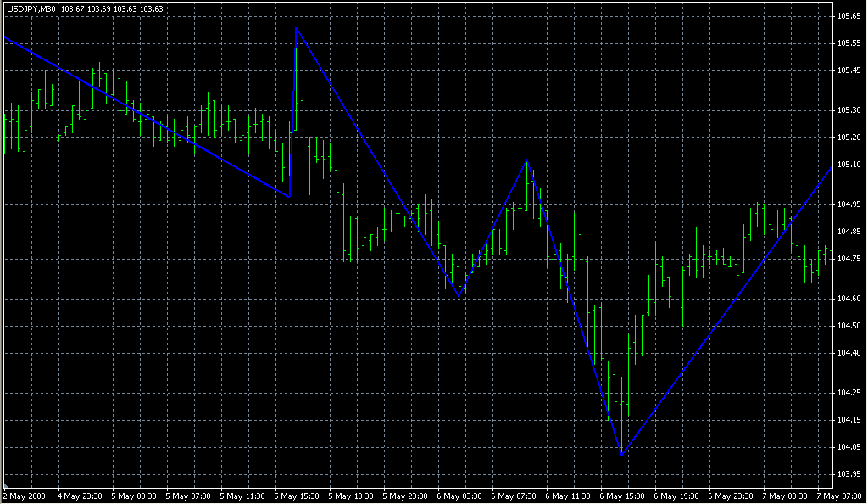Click the 105.55 price axis label
Screen dimensions: 868x504
pyautogui.click(x=849, y=43)
